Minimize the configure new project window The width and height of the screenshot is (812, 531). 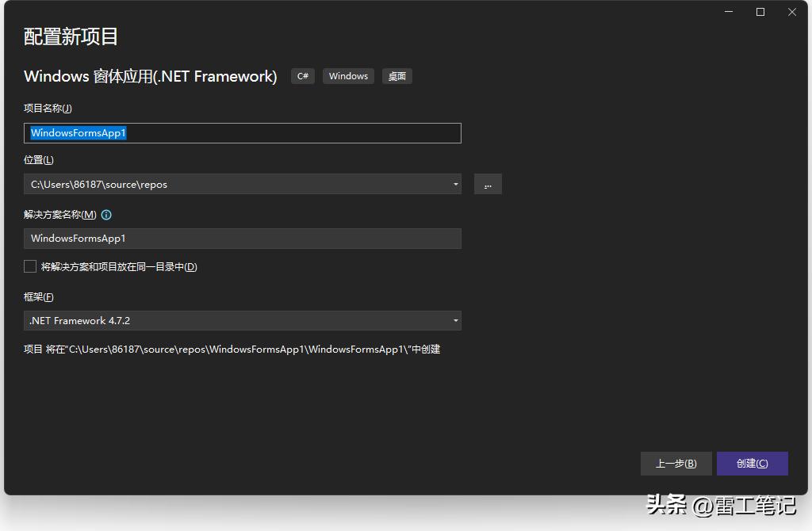click(728, 12)
